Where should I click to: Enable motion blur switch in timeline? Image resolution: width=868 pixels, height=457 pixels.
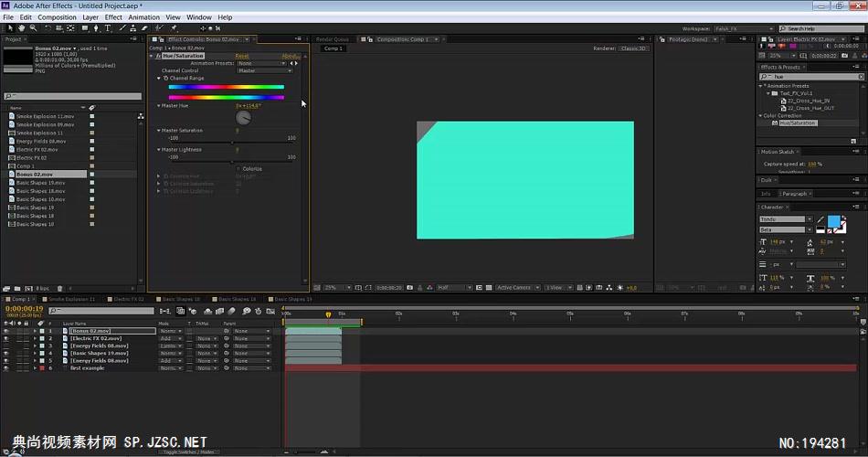point(232,312)
